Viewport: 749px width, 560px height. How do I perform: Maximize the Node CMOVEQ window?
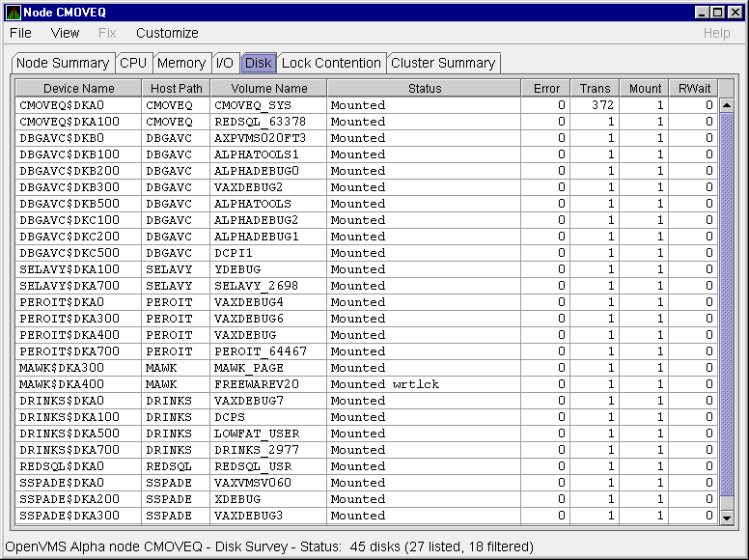pyautogui.click(x=718, y=13)
